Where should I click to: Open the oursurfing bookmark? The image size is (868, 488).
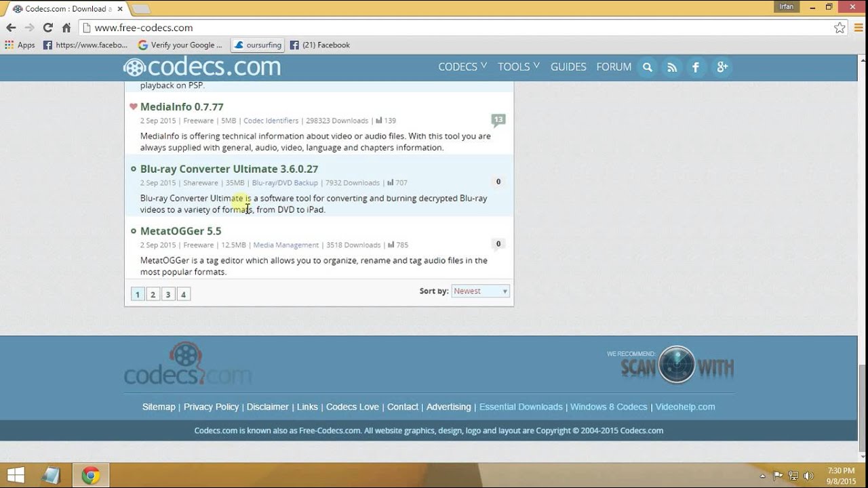[258, 45]
